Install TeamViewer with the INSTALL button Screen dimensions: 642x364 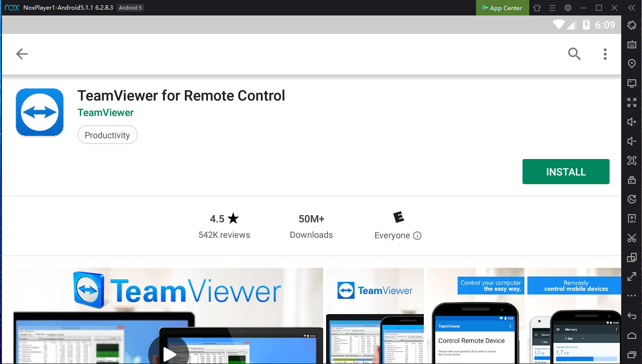[566, 172]
